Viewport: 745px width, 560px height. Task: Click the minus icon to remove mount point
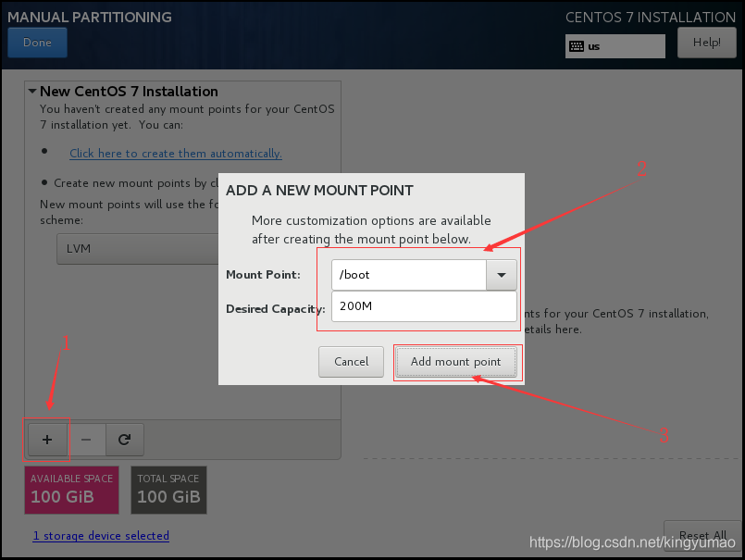tap(86, 440)
